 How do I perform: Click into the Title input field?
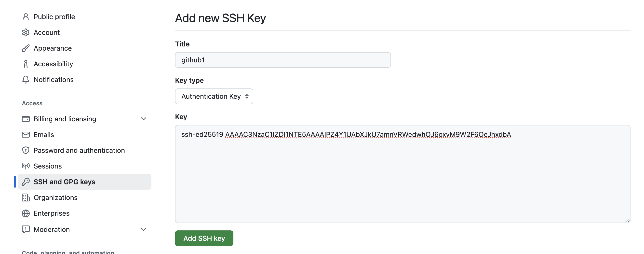pos(282,60)
